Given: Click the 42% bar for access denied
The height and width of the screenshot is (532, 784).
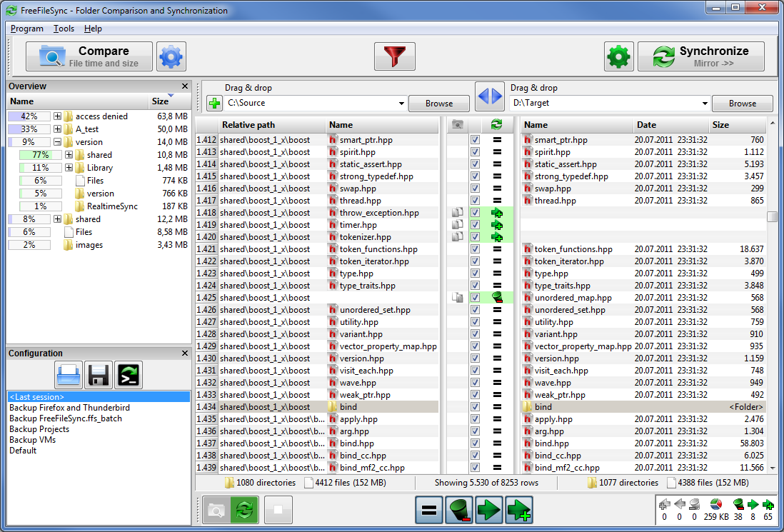Looking at the screenshot, I should (29, 116).
